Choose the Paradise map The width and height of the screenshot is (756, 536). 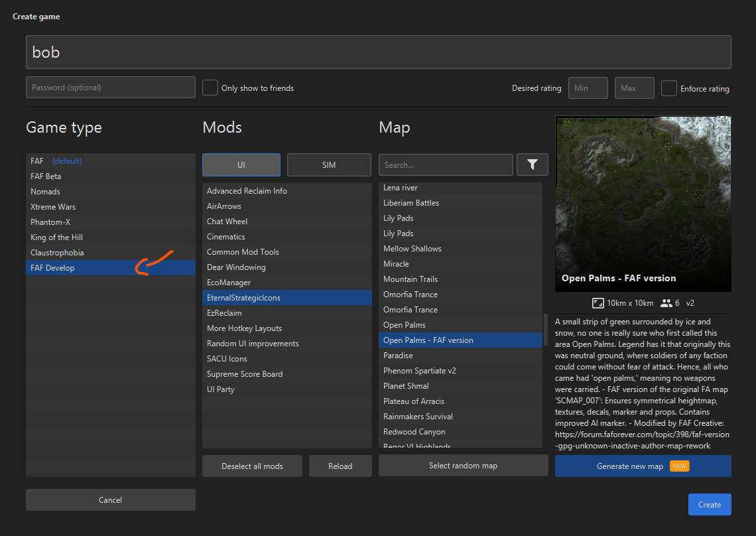pos(460,356)
